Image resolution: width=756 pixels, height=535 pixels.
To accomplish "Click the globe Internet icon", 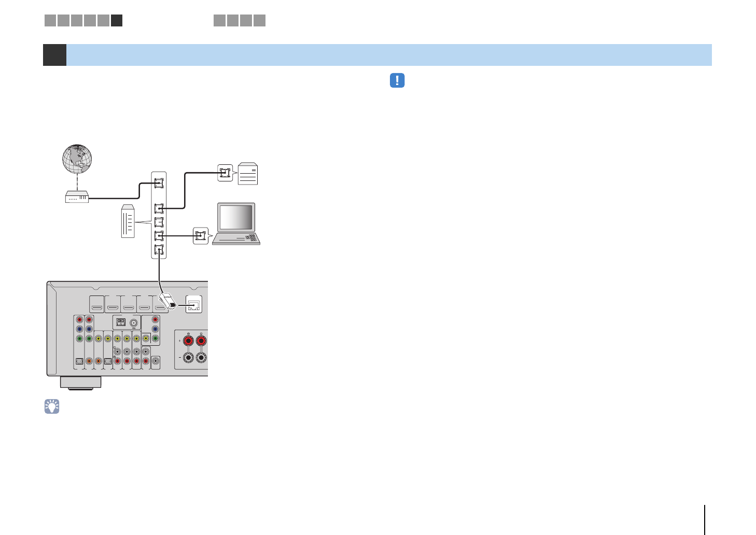I will (x=77, y=159).
